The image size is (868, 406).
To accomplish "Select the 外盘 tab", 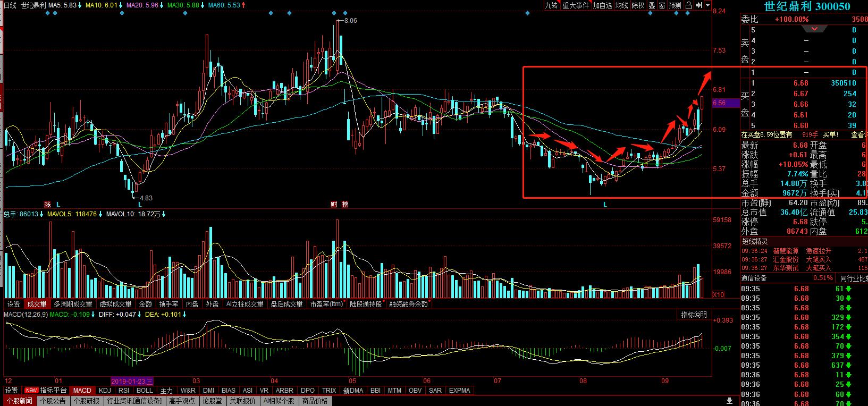I will coord(212,304).
